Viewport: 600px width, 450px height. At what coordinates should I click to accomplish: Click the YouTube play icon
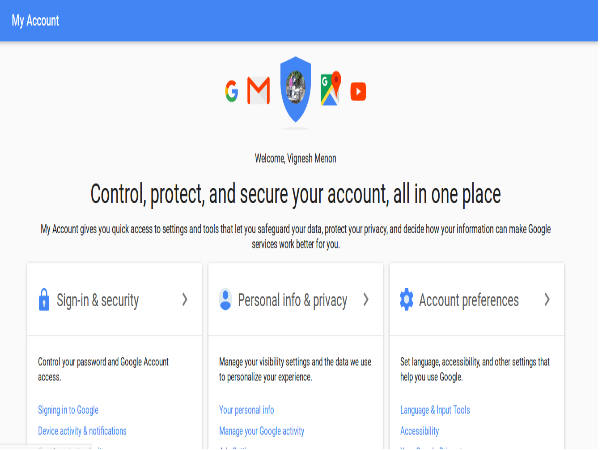tap(358, 92)
